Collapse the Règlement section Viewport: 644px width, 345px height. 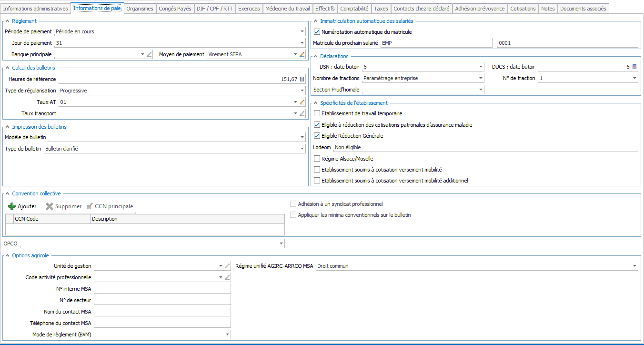7,21
